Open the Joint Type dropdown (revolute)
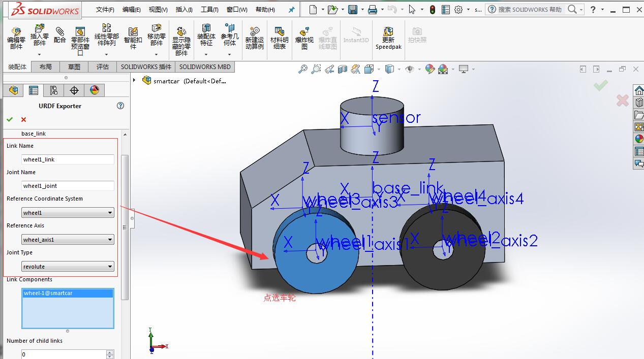 [x=68, y=267]
